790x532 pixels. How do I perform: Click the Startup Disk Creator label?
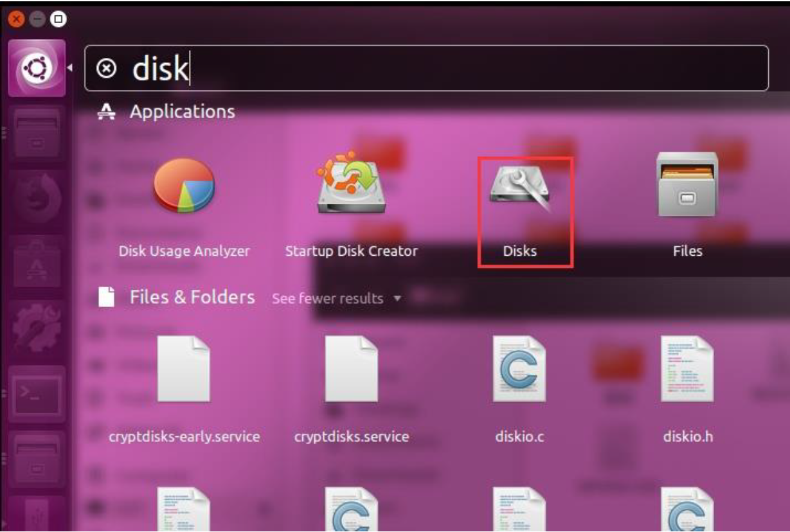[351, 251]
